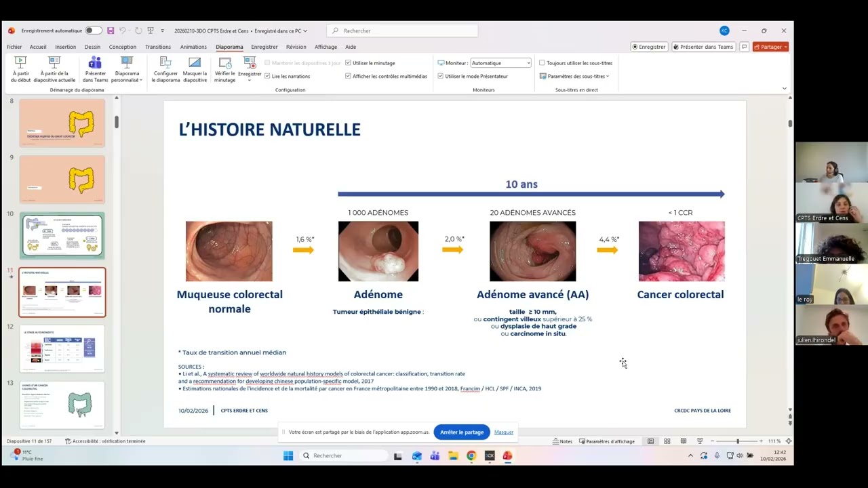Image resolution: width=868 pixels, height=488 pixels.
Task: Toggle the Notes pane button
Action: [x=563, y=441]
